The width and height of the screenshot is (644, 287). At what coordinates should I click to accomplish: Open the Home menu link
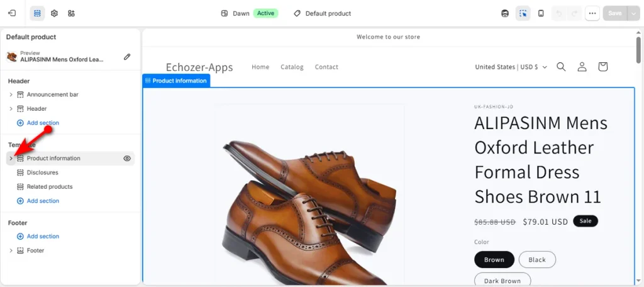(260, 67)
